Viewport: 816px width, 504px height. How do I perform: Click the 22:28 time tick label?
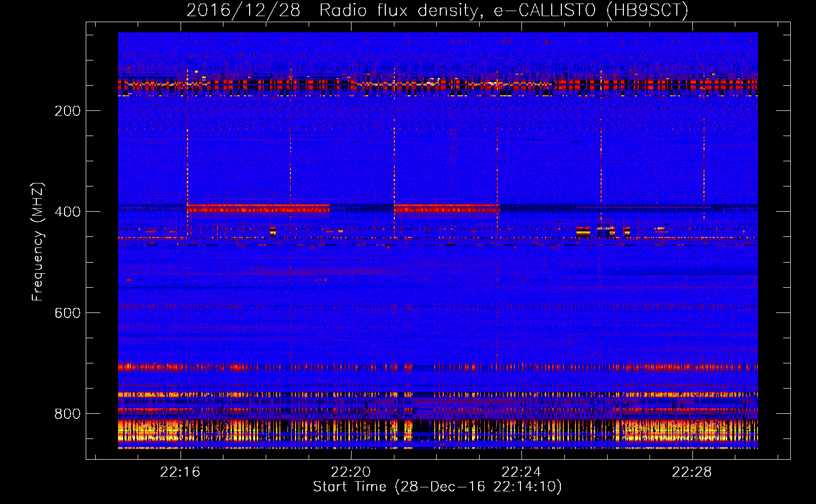click(691, 472)
